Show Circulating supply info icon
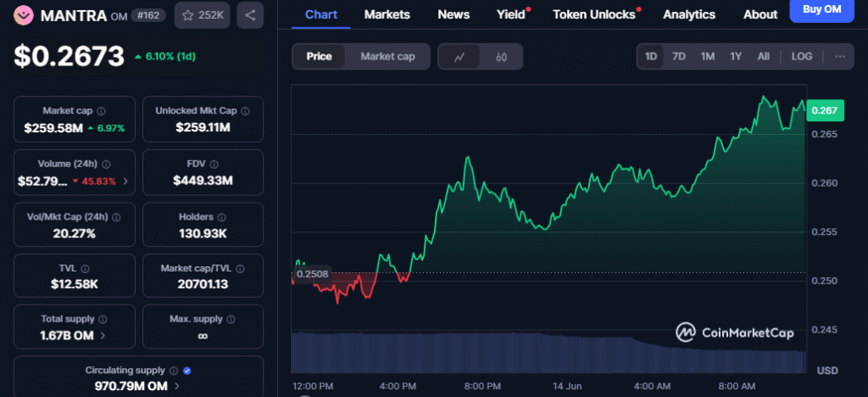 [x=173, y=371]
